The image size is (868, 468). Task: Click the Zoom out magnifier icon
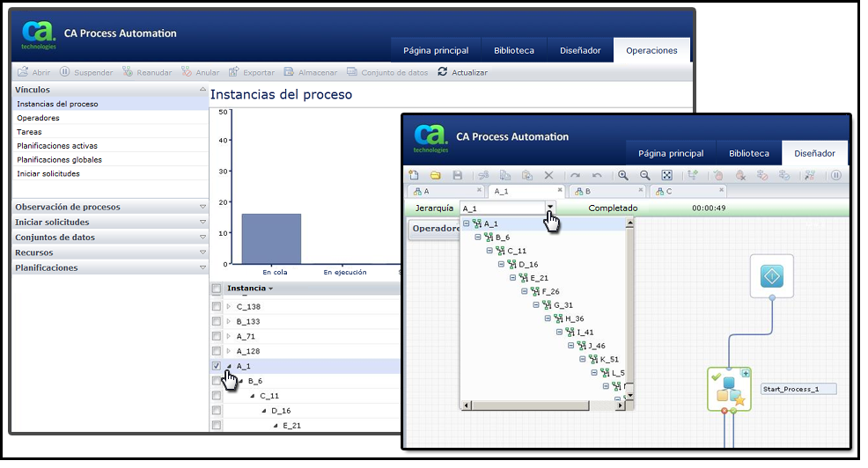pyautogui.click(x=645, y=175)
